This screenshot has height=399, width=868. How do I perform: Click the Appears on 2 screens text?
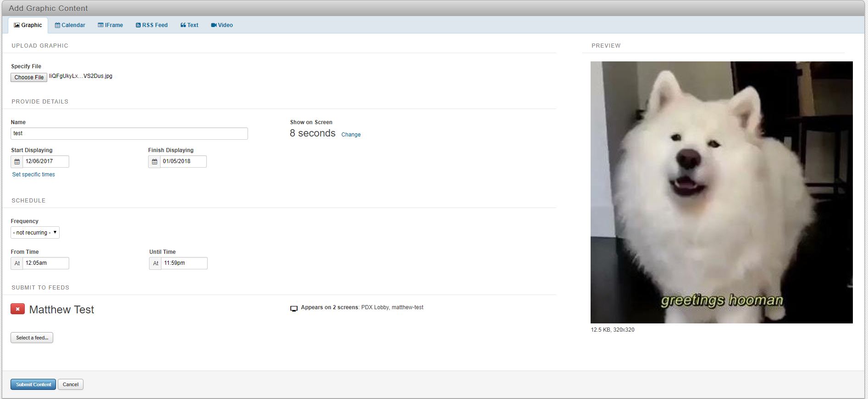(330, 307)
